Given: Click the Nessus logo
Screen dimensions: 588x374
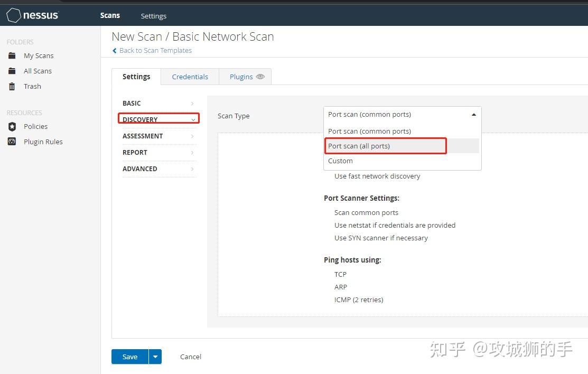Looking at the screenshot, I should point(32,15).
